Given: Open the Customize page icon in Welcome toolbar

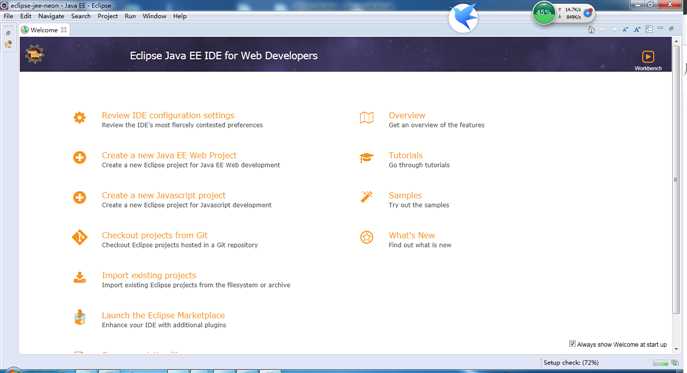Looking at the screenshot, I should tap(649, 29).
